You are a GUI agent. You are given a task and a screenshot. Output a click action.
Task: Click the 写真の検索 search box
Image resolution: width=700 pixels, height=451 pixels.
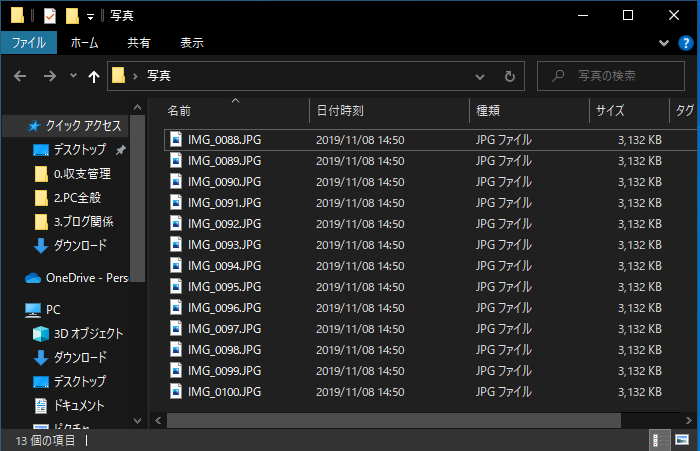coord(613,76)
